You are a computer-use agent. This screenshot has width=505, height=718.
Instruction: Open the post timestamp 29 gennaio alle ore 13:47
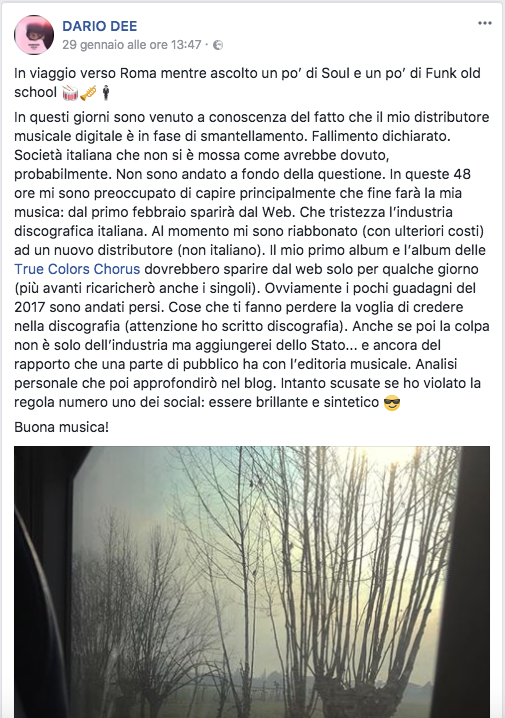[132, 45]
